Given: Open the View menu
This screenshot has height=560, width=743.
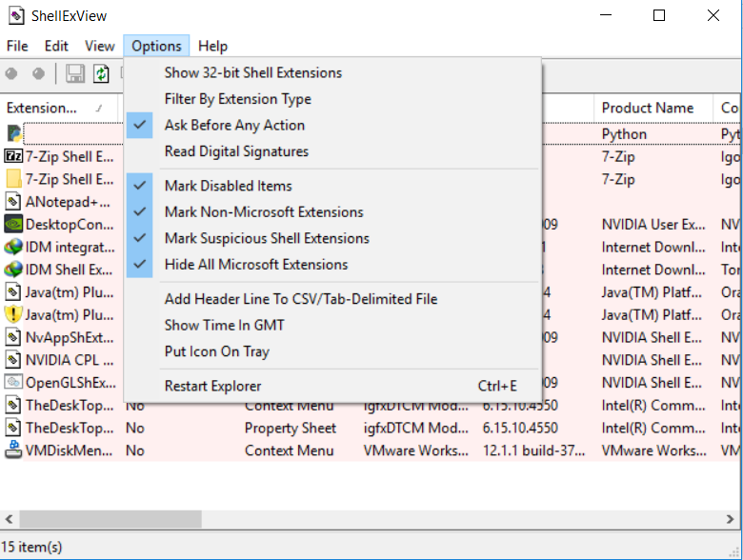Looking at the screenshot, I should click(x=99, y=46).
